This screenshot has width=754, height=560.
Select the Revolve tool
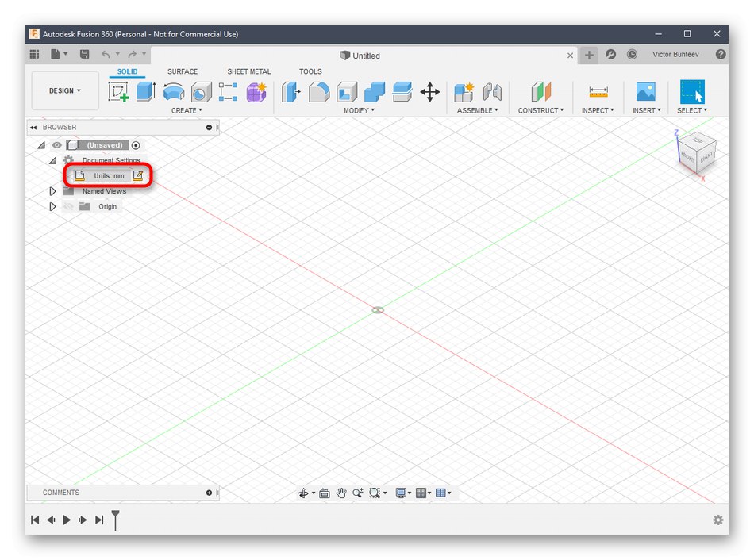174,91
